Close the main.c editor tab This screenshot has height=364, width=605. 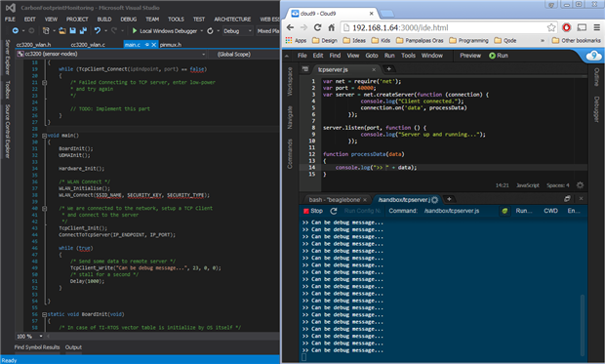153,45
